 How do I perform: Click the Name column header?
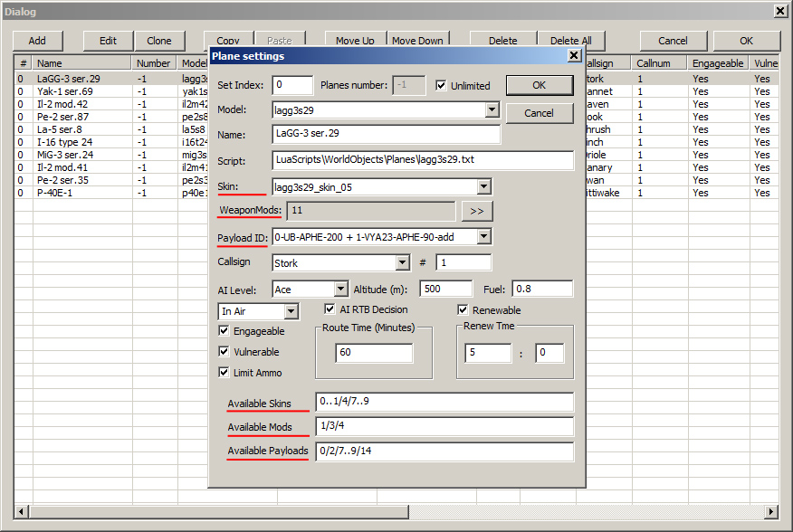(82, 63)
